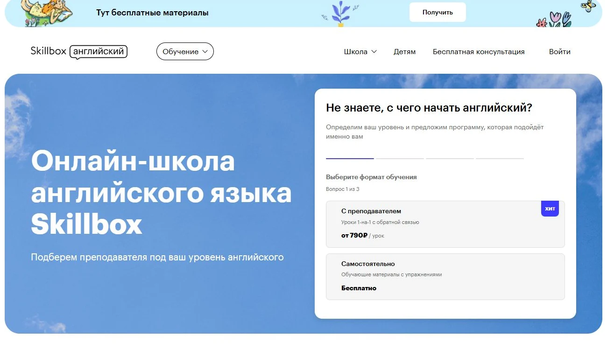The width and height of the screenshot is (607, 364).
Task: Click the Skillbox logo
Action: pyautogui.click(x=49, y=51)
